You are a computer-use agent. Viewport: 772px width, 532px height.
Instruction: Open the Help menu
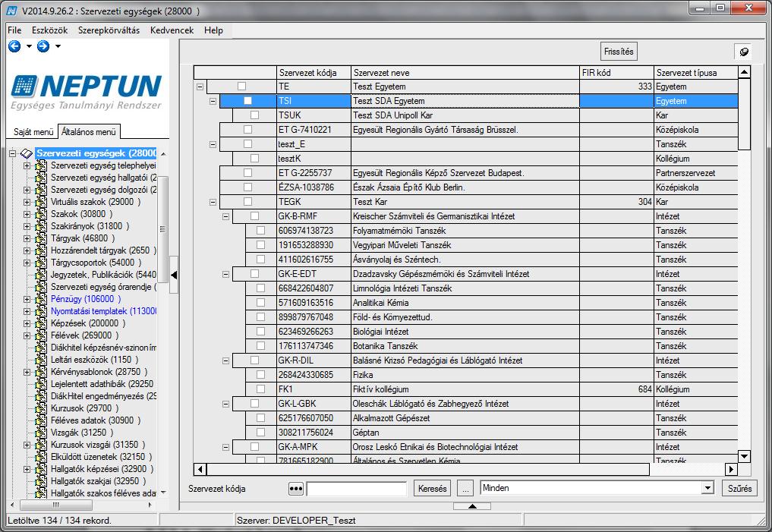(213, 30)
